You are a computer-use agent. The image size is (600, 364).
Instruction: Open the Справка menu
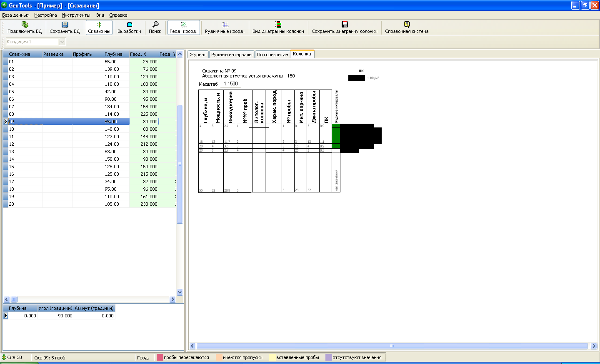click(118, 15)
